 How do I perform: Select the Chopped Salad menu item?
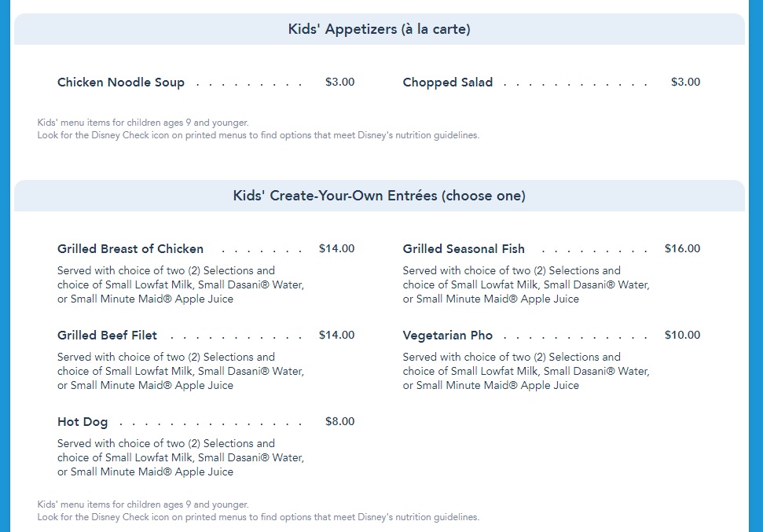[x=448, y=83]
